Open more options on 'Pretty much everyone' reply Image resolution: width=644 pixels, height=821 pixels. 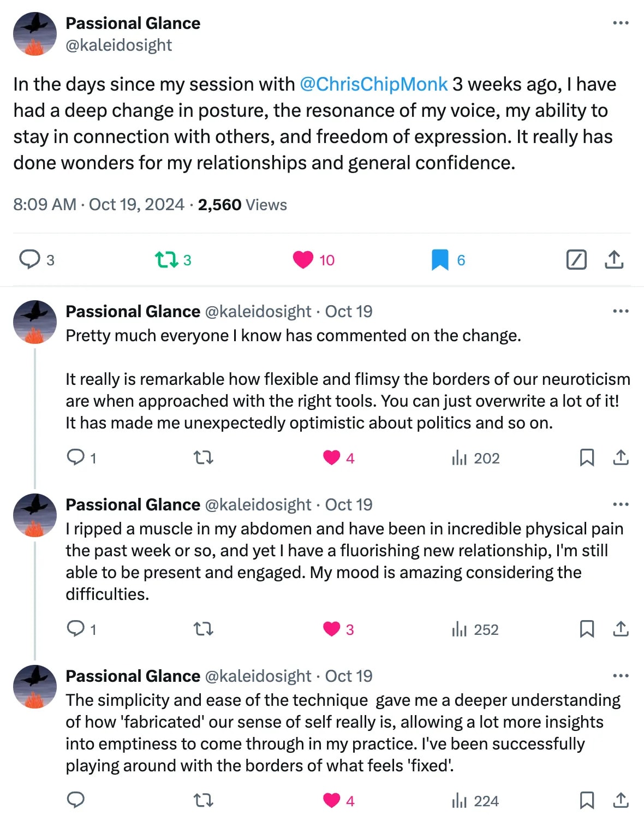[x=621, y=311]
